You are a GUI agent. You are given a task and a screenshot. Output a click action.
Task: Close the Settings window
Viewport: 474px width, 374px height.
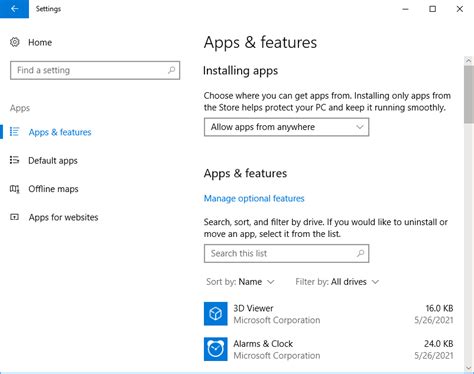[460, 9]
